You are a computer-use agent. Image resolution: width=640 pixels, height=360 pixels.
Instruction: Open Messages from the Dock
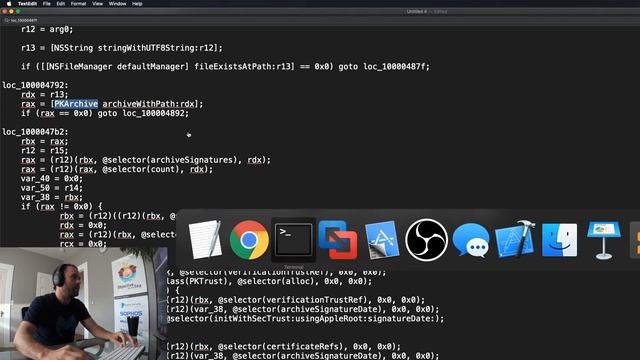click(x=471, y=241)
